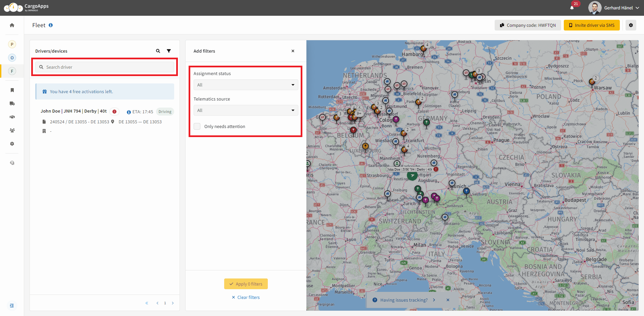Click Invite driver via SMS
Image resolution: width=644 pixels, height=316 pixels.
[x=592, y=25]
